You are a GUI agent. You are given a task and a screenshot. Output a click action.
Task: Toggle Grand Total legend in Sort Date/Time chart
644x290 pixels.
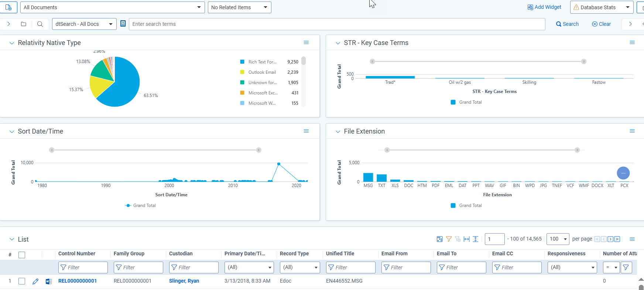141,206
